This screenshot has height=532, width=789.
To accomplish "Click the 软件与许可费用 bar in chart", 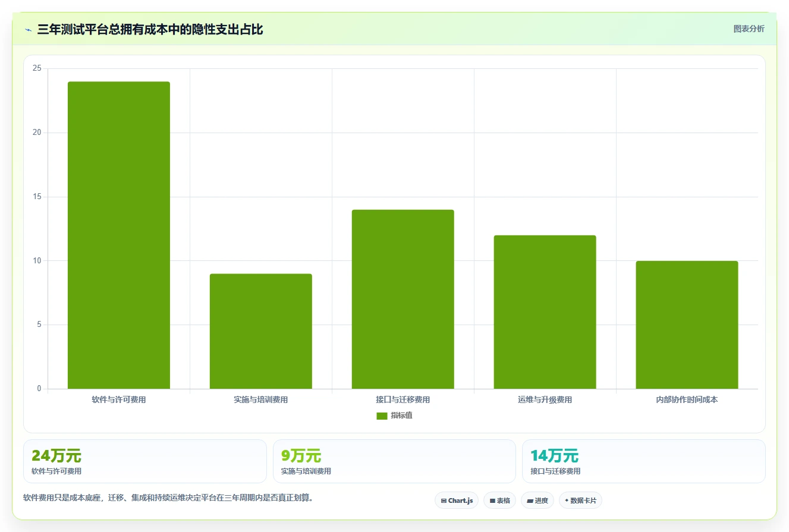I will (x=119, y=235).
